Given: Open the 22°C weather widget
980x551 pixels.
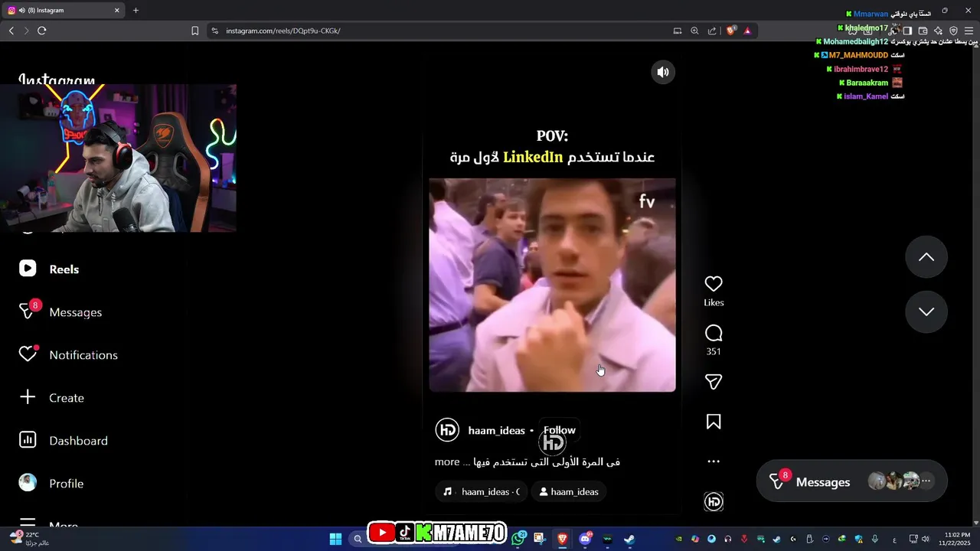Looking at the screenshot, I should coord(31,538).
